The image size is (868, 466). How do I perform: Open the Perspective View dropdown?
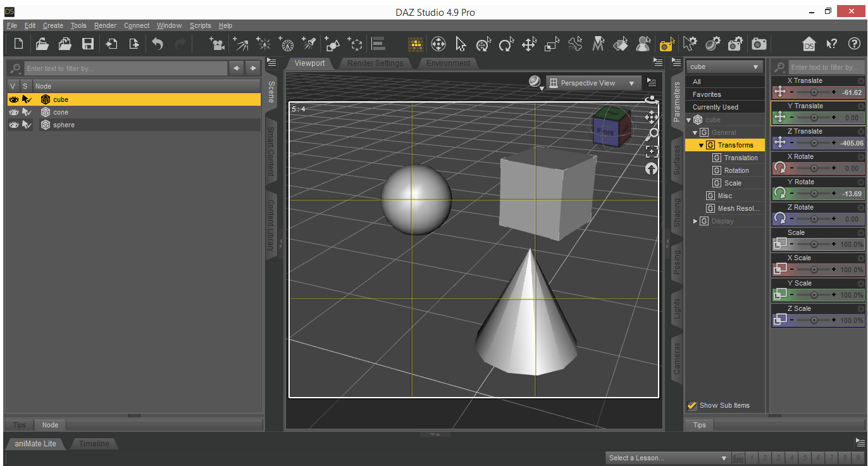click(593, 83)
